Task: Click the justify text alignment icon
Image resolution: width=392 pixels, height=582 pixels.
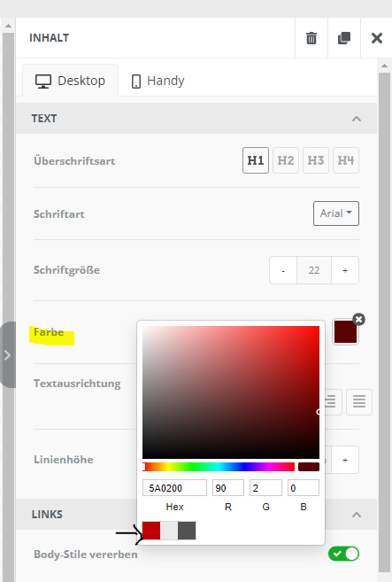Action: (x=359, y=401)
